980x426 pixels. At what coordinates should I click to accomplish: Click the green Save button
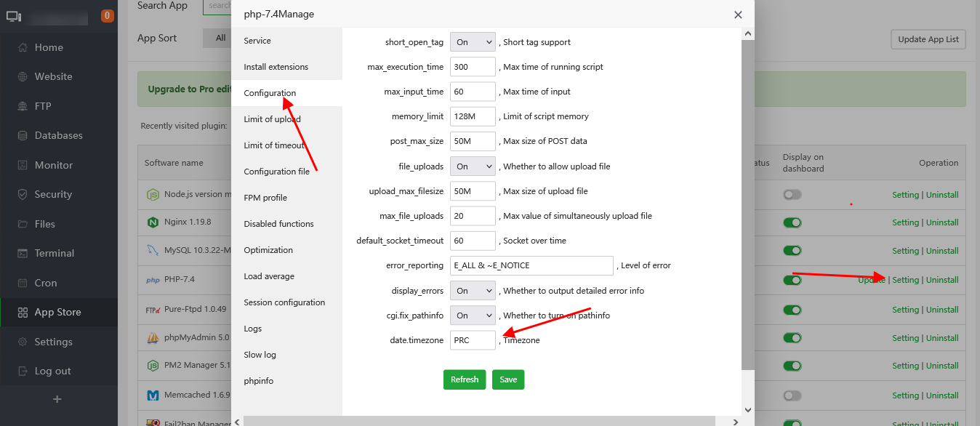[x=508, y=379]
